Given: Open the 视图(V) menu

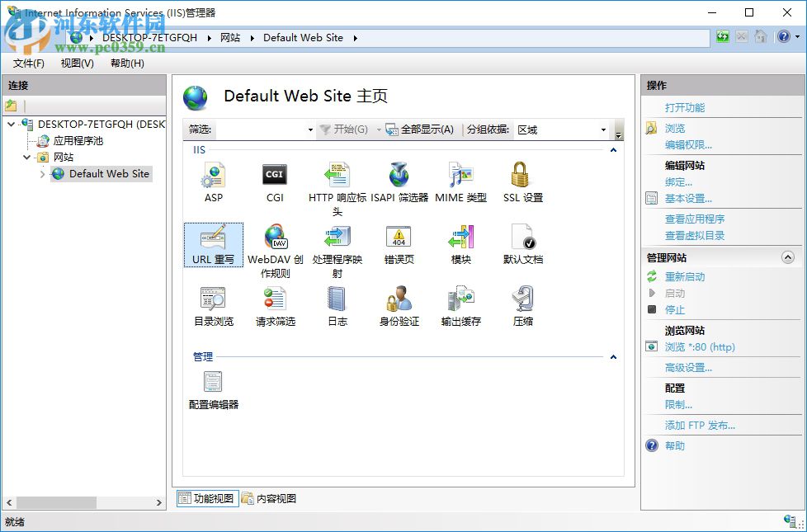Looking at the screenshot, I should 76,63.
